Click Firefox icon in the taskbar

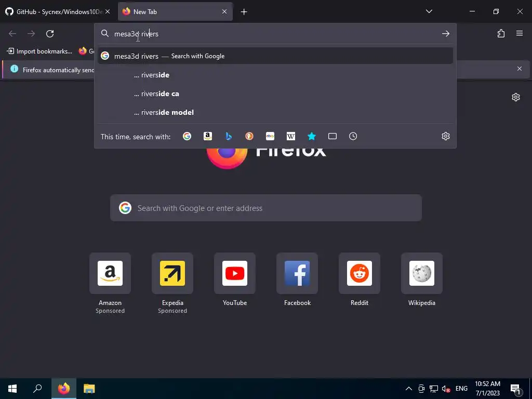pos(64,389)
